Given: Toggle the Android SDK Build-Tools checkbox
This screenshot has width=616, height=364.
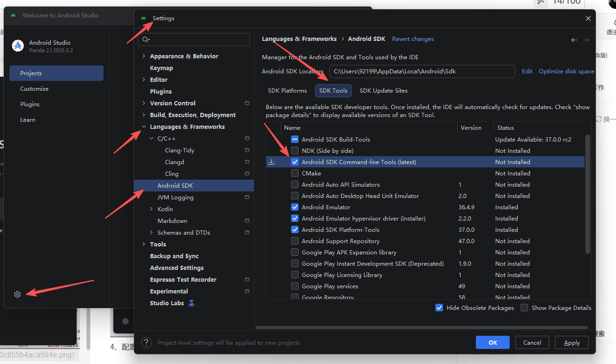Looking at the screenshot, I should point(295,140).
